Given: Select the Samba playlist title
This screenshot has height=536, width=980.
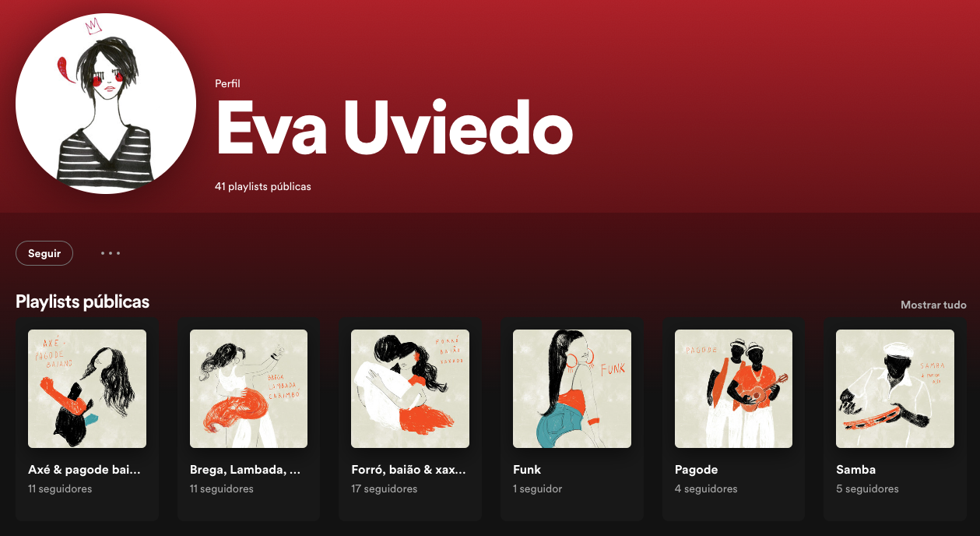Looking at the screenshot, I should 855,470.
